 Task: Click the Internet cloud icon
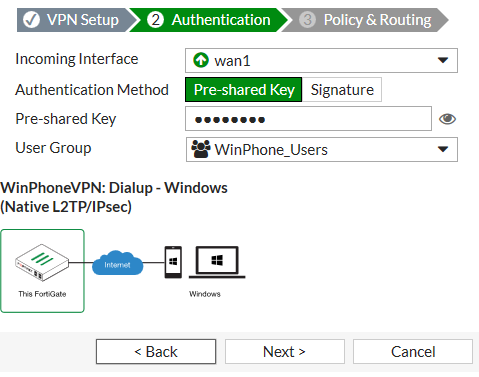(x=117, y=263)
